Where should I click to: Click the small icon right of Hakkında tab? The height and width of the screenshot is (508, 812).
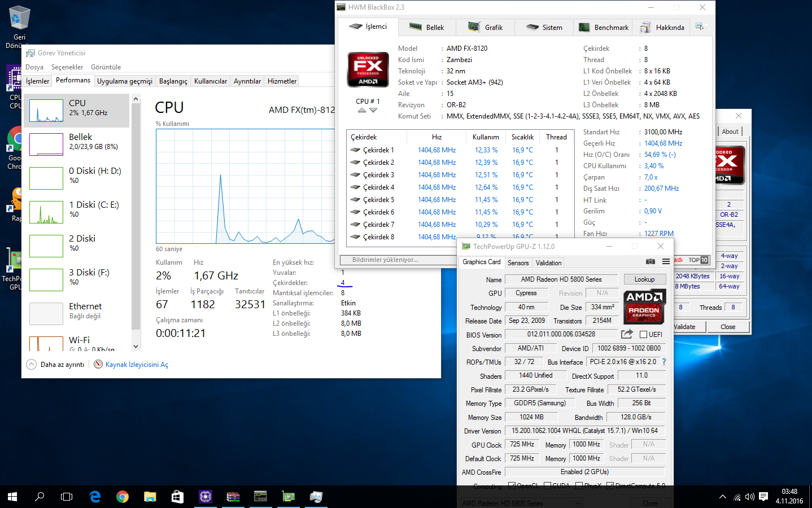700,27
